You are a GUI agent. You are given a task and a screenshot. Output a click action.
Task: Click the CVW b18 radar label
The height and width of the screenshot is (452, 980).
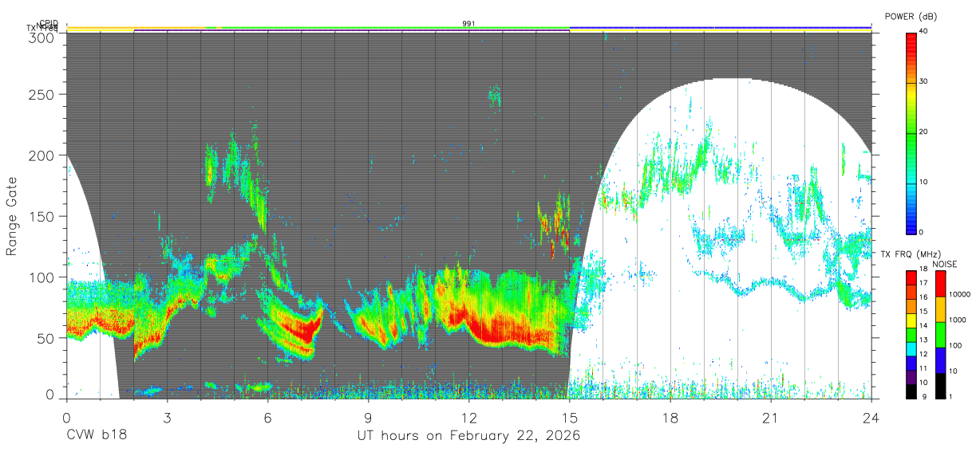point(97,436)
